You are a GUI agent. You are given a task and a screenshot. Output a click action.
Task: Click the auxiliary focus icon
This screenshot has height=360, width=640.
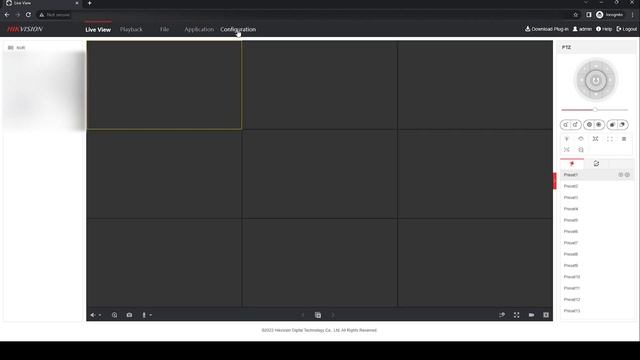596,139
